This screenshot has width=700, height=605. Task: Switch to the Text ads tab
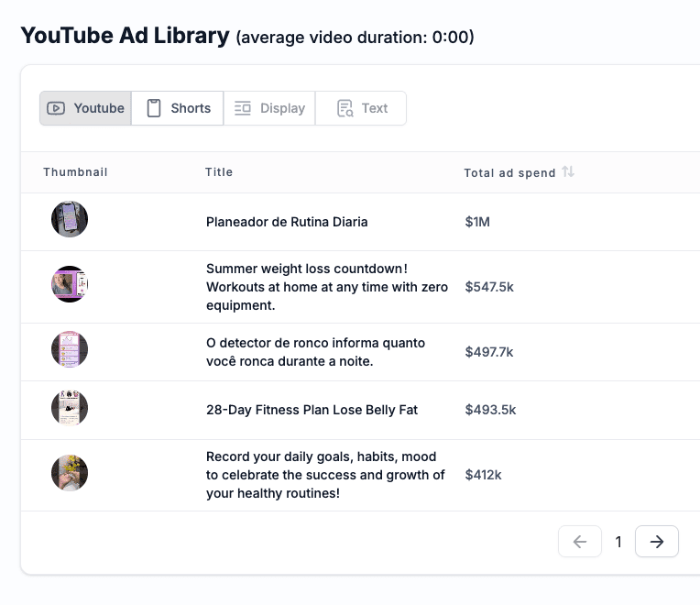[361, 108]
